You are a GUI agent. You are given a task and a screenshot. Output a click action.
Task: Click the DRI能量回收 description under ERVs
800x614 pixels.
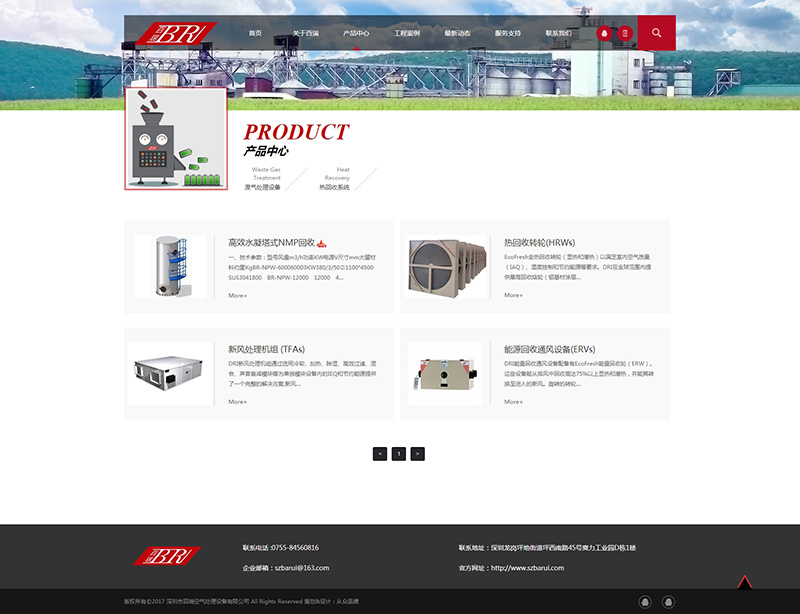click(579, 374)
